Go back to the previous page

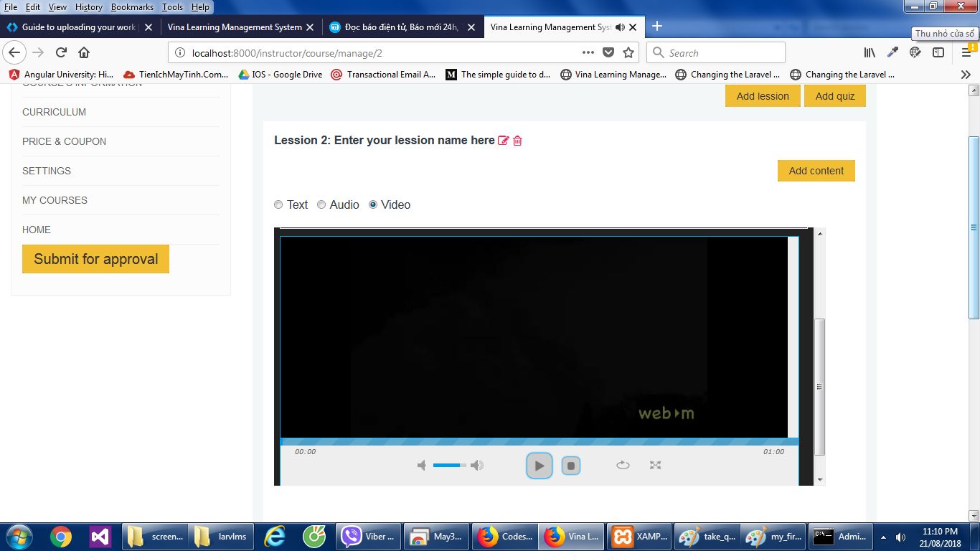(14, 52)
